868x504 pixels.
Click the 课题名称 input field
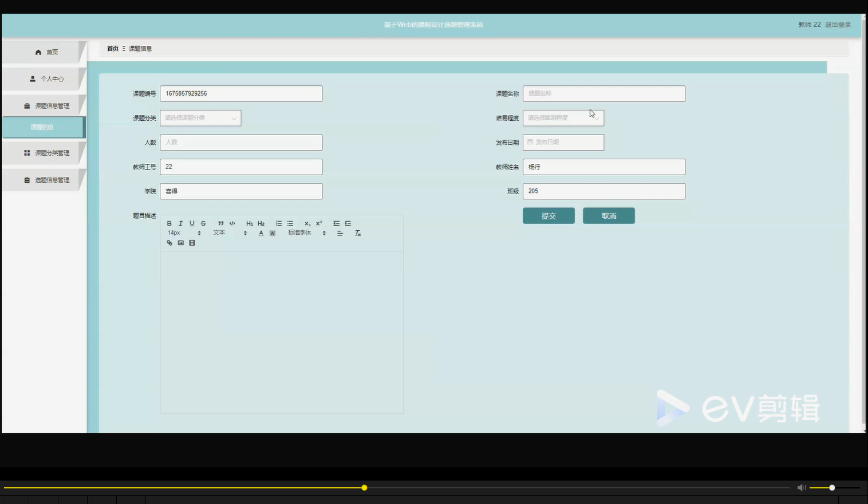point(604,93)
